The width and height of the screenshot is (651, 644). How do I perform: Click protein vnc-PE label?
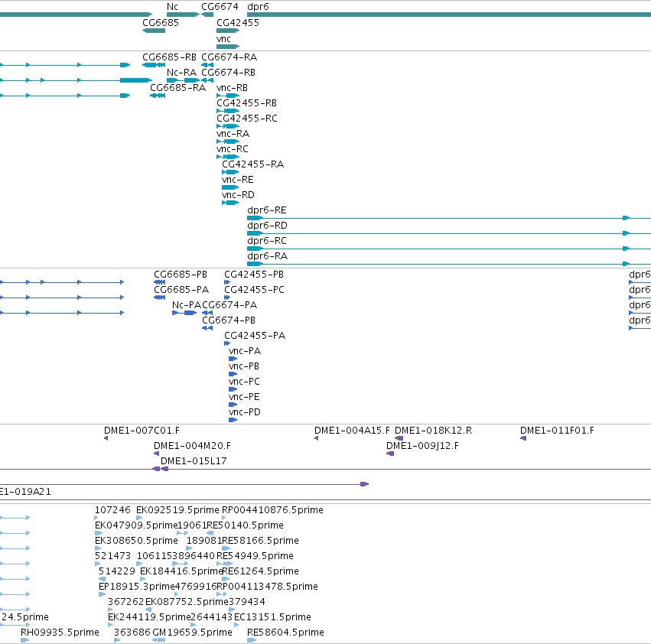point(244,397)
